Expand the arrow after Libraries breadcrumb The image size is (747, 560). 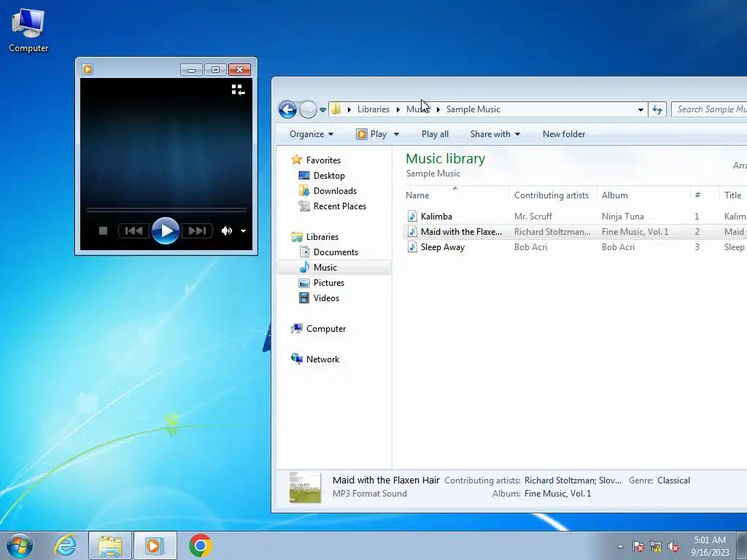pos(398,109)
